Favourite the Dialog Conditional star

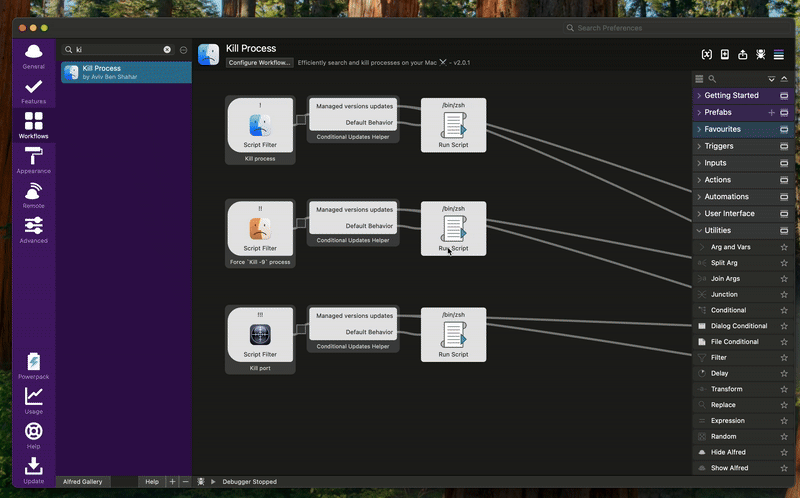point(784,326)
